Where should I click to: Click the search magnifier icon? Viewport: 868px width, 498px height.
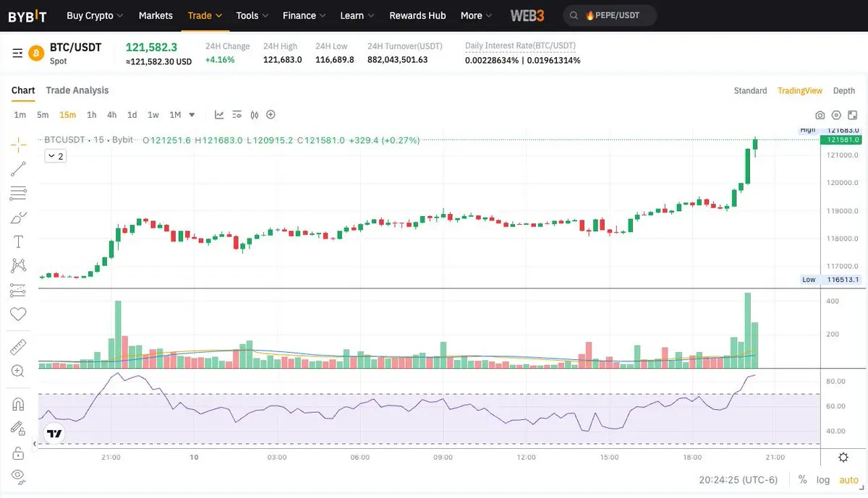click(x=574, y=15)
